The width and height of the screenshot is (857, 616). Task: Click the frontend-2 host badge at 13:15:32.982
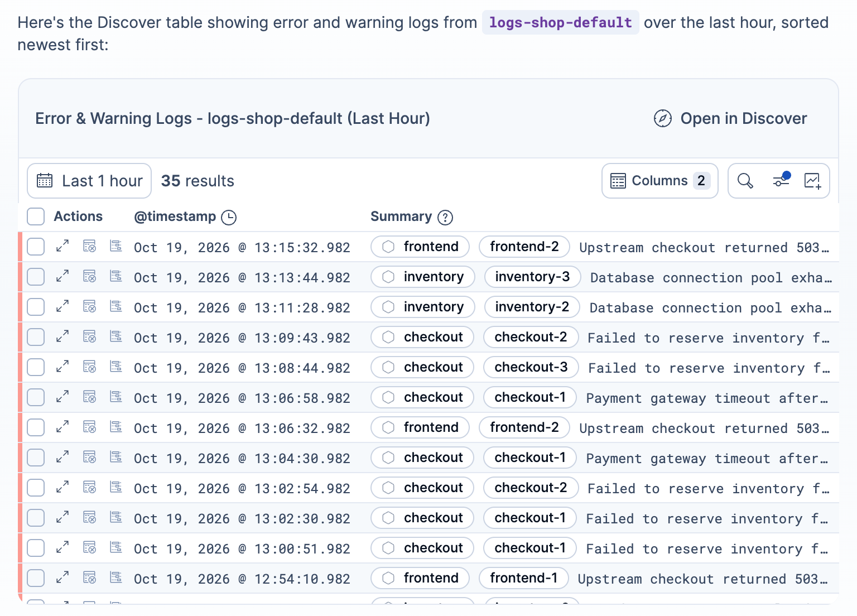coord(524,247)
